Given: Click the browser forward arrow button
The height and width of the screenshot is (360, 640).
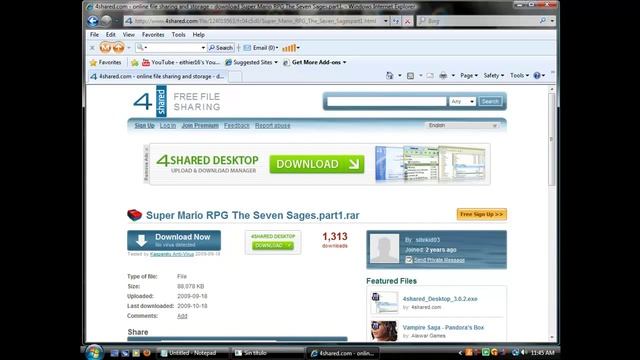Looking at the screenshot, I should pos(106,21).
